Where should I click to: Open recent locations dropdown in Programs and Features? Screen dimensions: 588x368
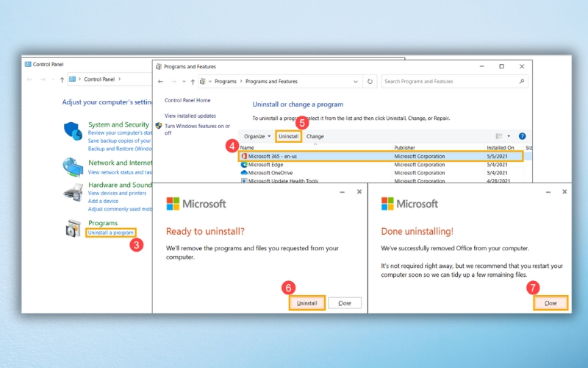(184, 82)
